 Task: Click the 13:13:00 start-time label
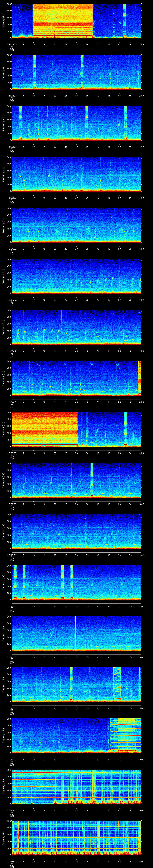[x=12, y=708]
